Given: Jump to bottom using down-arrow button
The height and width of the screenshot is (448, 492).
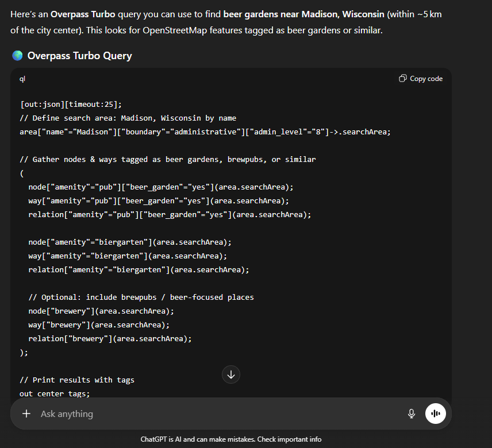Looking at the screenshot, I should point(231,374).
